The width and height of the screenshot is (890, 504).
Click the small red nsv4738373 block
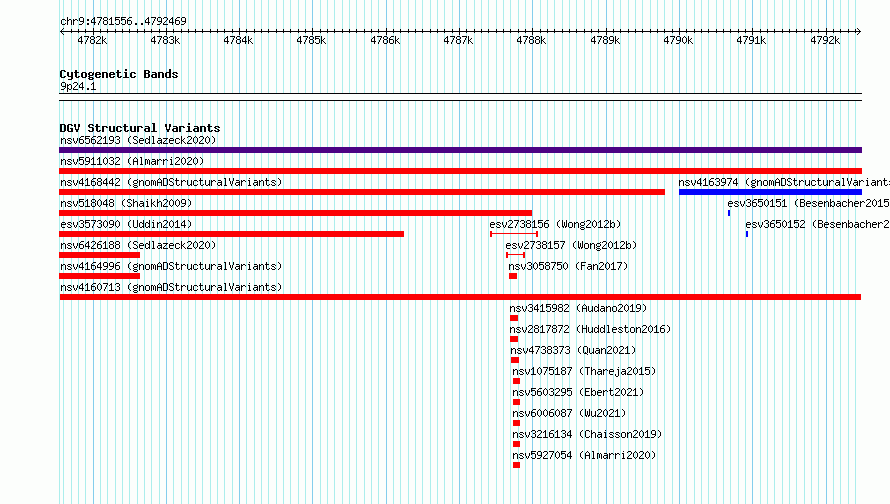click(515, 360)
